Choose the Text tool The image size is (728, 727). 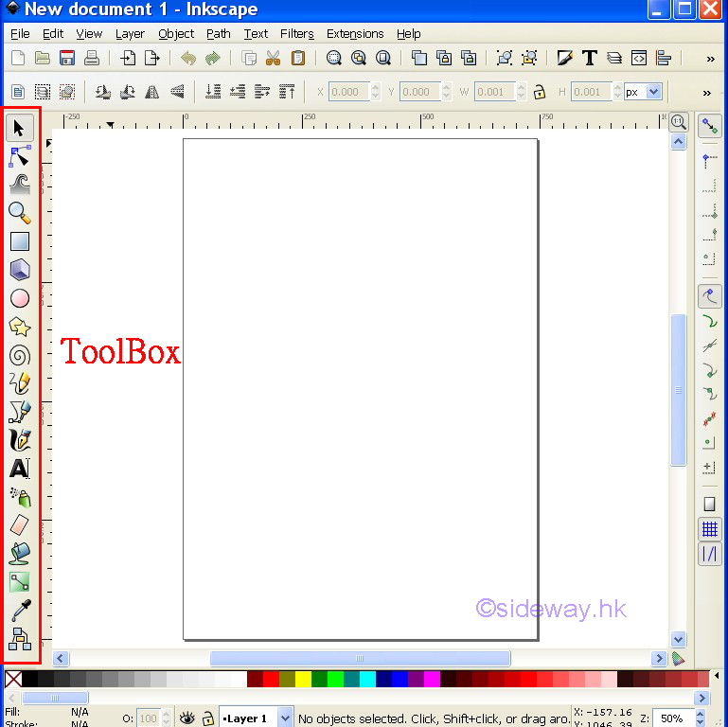[20, 469]
